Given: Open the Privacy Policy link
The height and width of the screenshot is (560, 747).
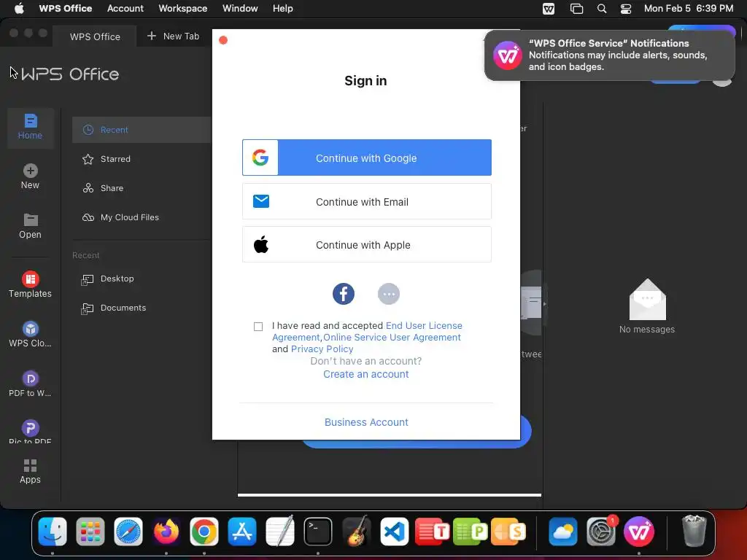Looking at the screenshot, I should pyautogui.click(x=322, y=349).
